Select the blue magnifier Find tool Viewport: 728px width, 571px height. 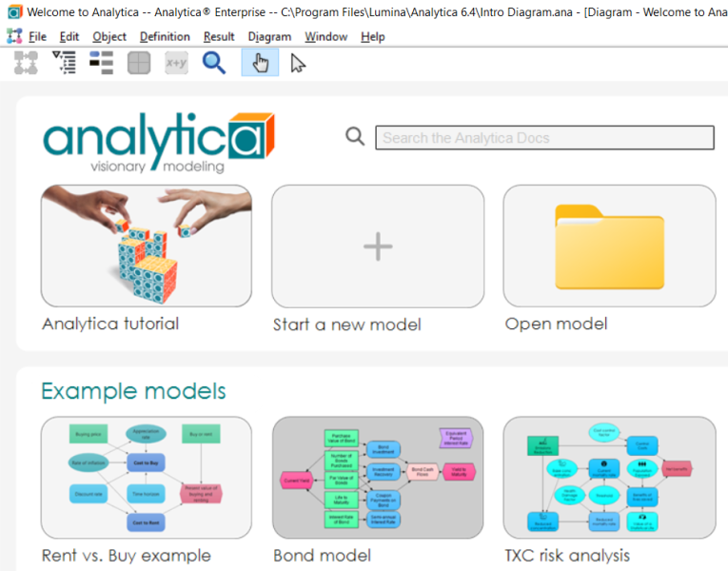(x=214, y=63)
